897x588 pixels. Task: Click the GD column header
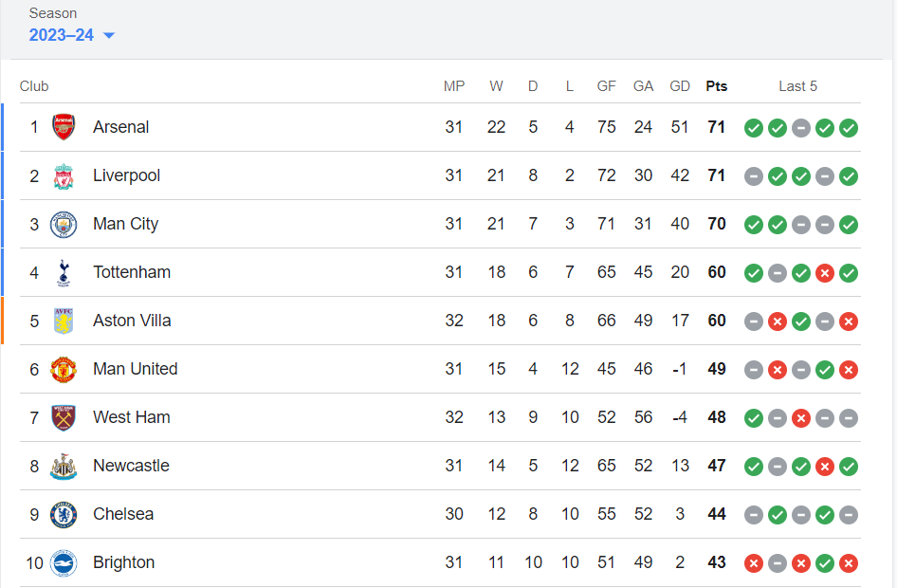coord(680,86)
